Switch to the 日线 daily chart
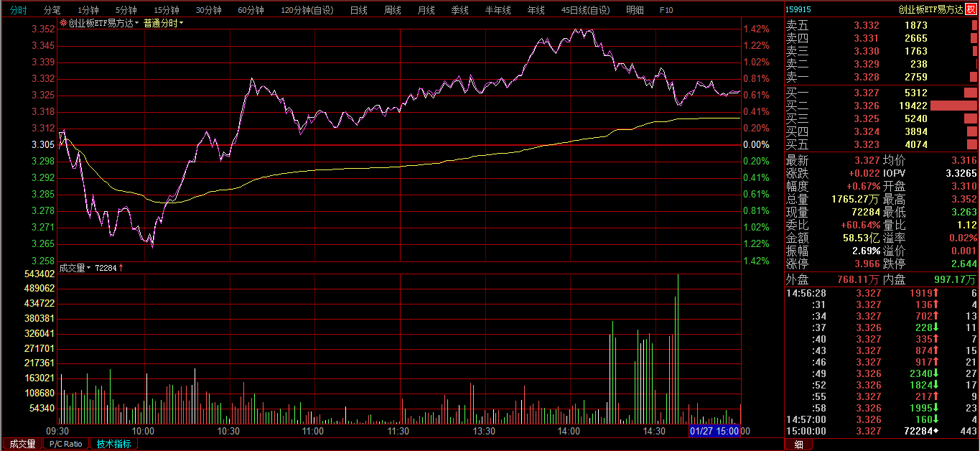This screenshot has height=451, width=980. (x=358, y=10)
